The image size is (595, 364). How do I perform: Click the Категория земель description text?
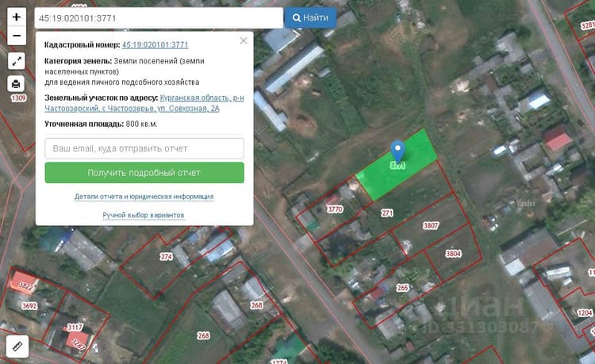(x=125, y=71)
